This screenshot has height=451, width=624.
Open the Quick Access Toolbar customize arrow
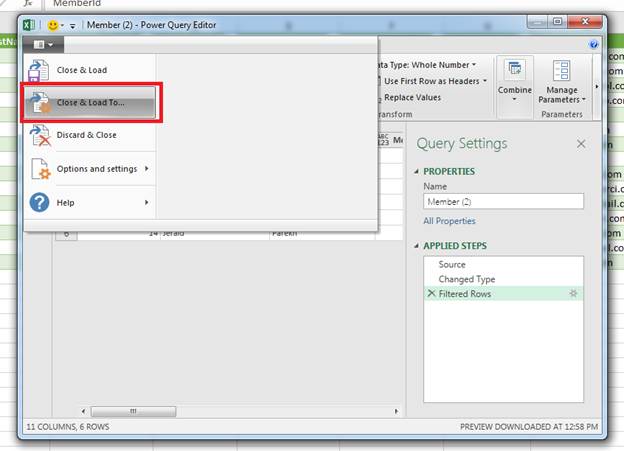click(x=72, y=26)
